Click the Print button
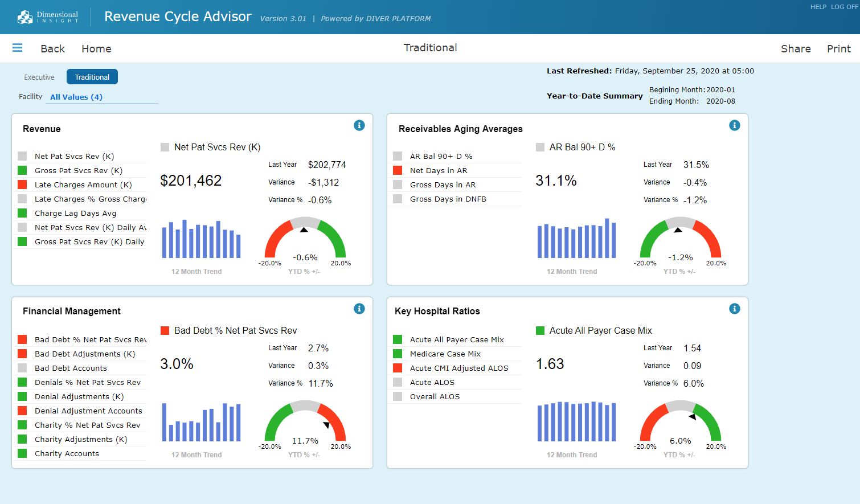Viewport: 860px width, 504px height. 839,48
